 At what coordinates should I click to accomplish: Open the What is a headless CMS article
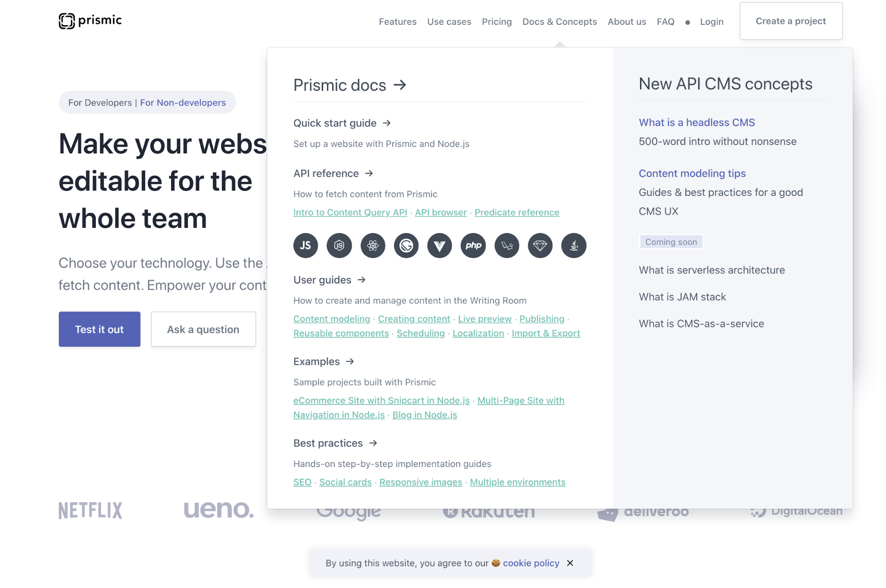click(696, 122)
